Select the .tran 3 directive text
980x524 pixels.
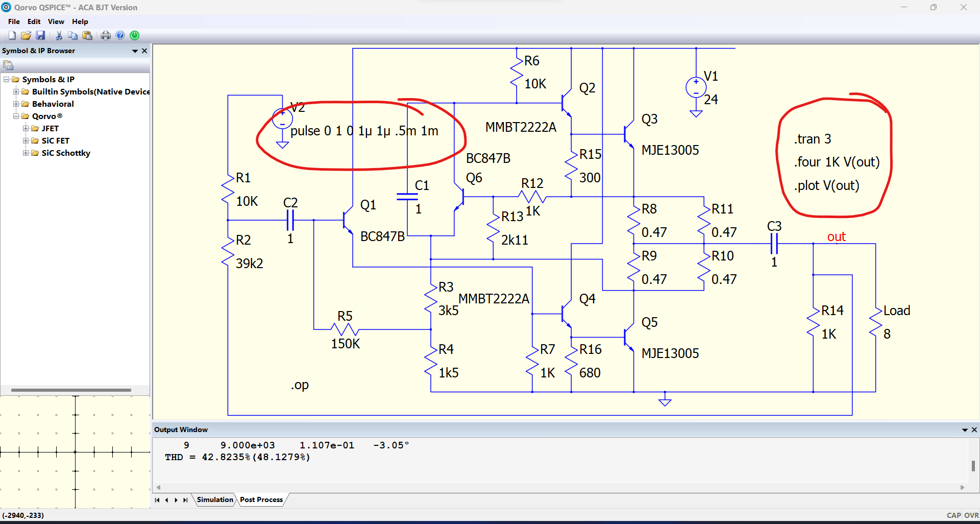pyautogui.click(x=813, y=139)
